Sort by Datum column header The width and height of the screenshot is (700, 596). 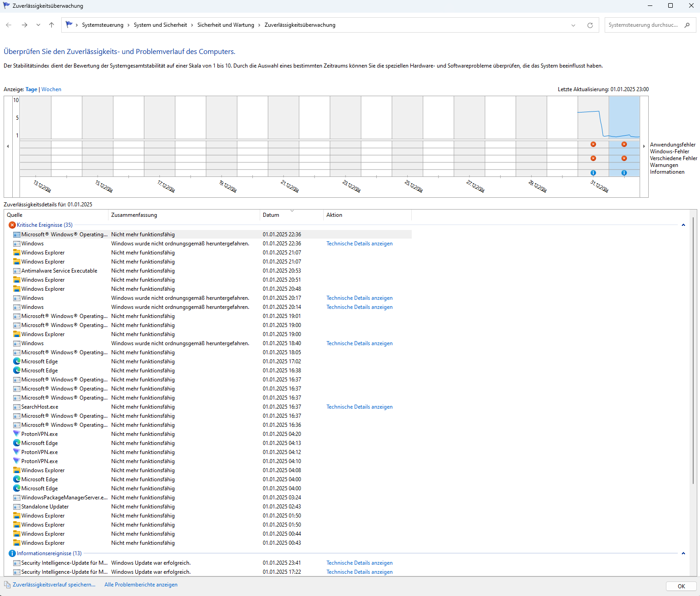[291, 215]
